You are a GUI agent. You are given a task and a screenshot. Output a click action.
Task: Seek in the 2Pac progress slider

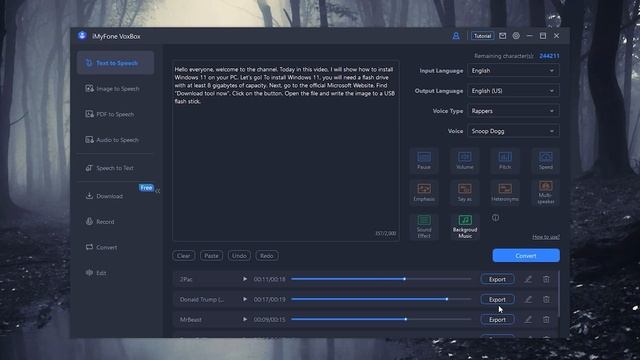click(x=381, y=279)
